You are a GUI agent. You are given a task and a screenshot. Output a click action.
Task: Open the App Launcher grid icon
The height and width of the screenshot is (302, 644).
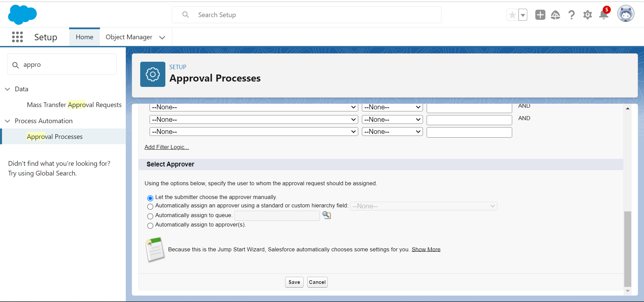click(x=17, y=37)
